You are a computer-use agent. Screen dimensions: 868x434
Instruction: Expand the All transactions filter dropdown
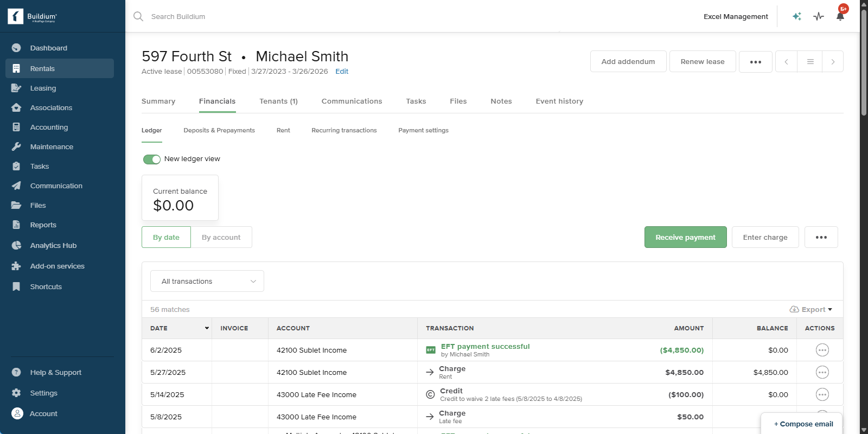click(x=207, y=281)
